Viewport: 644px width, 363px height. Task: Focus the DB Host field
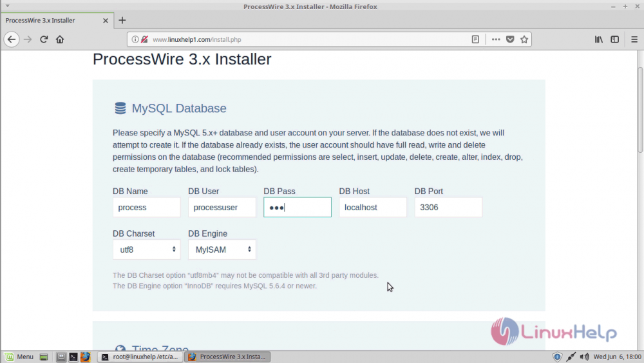click(x=372, y=208)
